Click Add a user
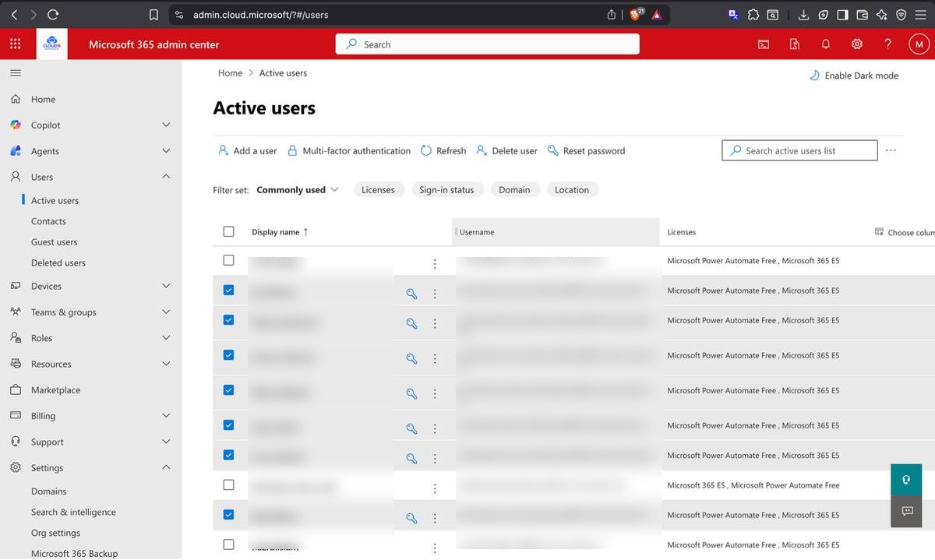Image resolution: width=935 pixels, height=560 pixels. tap(247, 150)
